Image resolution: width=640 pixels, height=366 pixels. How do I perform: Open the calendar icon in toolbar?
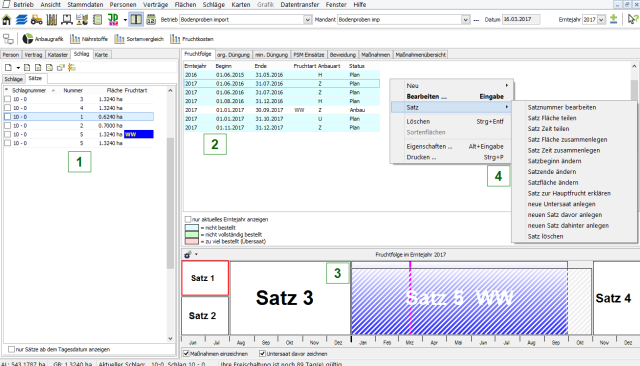pyautogui.click(x=151, y=20)
